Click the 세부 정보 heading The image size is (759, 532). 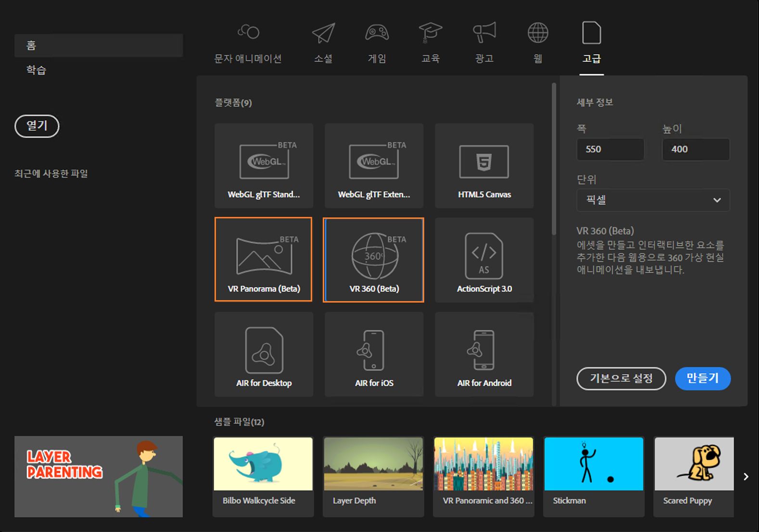(x=595, y=102)
